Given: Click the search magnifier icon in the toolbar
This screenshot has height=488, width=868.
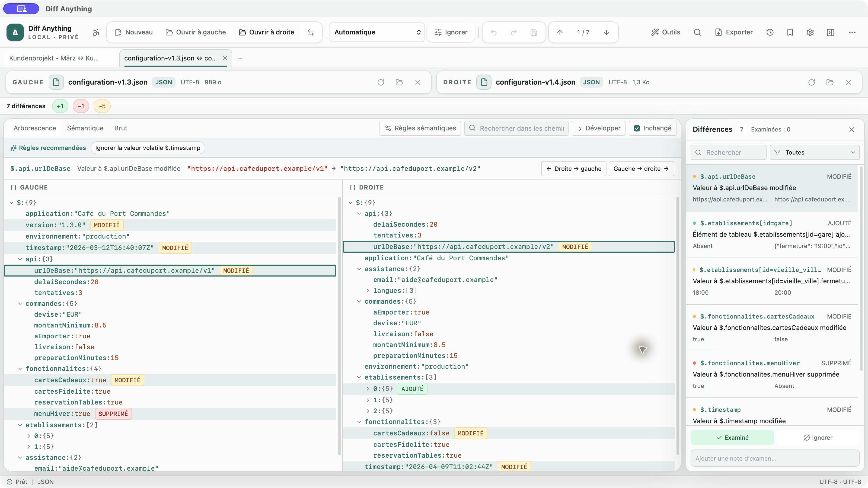Looking at the screenshot, I should [x=697, y=32].
